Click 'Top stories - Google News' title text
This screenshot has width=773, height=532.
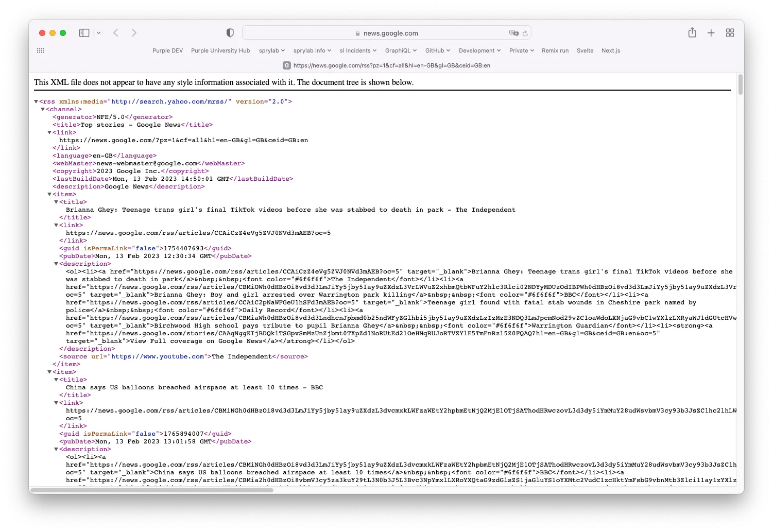click(130, 125)
